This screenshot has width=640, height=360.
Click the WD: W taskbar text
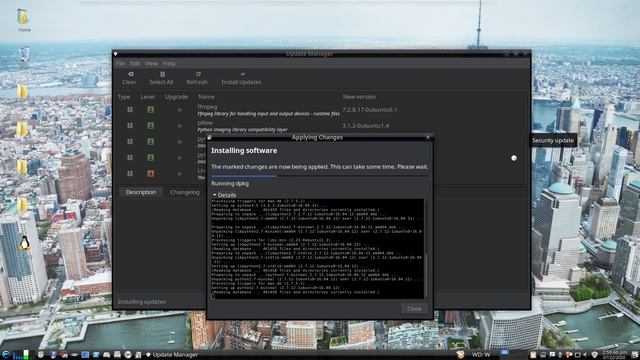[481, 355]
